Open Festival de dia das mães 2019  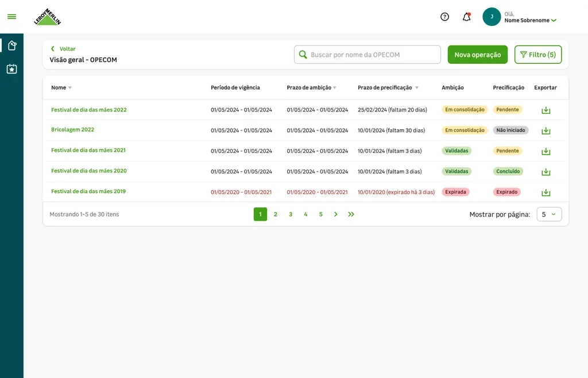[88, 191]
